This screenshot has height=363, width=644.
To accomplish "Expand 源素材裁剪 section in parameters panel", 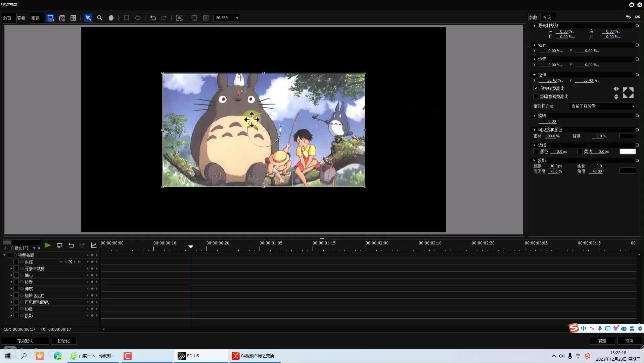I will click(534, 26).
